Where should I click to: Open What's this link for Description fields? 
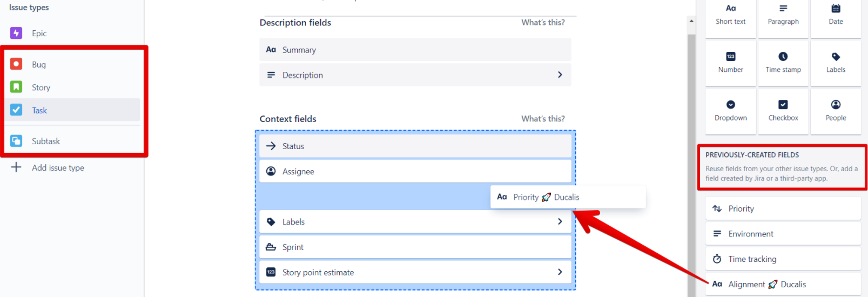pyautogui.click(x=543, y=23)
